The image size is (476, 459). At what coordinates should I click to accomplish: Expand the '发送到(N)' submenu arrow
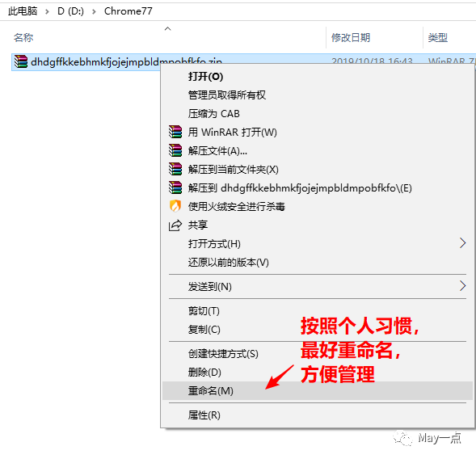pyautogui.click(x=462, y=286)
